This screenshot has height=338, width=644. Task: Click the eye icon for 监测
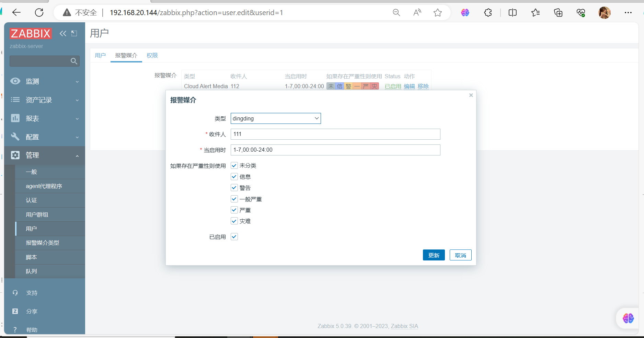pyautogui.click(x=15, y=81)
